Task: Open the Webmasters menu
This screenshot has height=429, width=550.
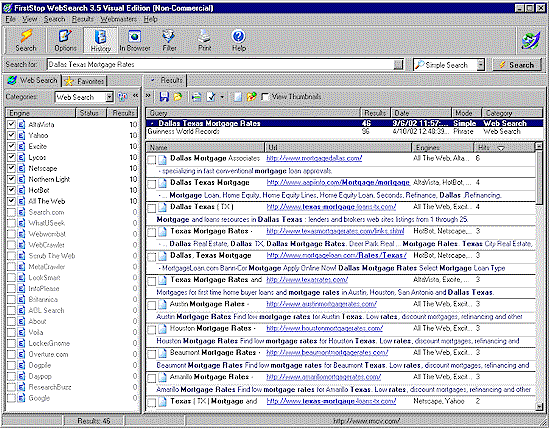Action: 118,19
